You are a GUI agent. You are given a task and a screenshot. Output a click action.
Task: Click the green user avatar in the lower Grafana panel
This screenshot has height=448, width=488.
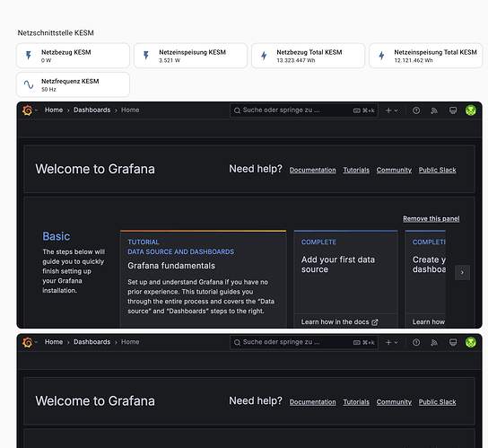point(471,342)
